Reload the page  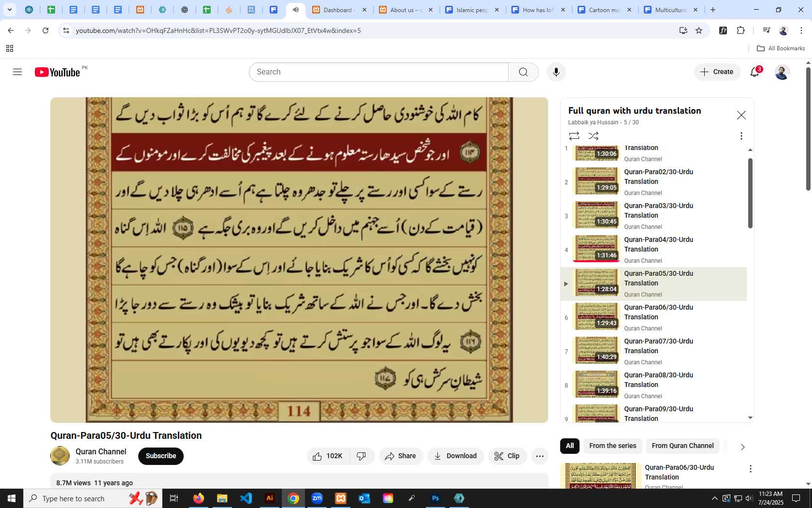click(x=45, y=30)
